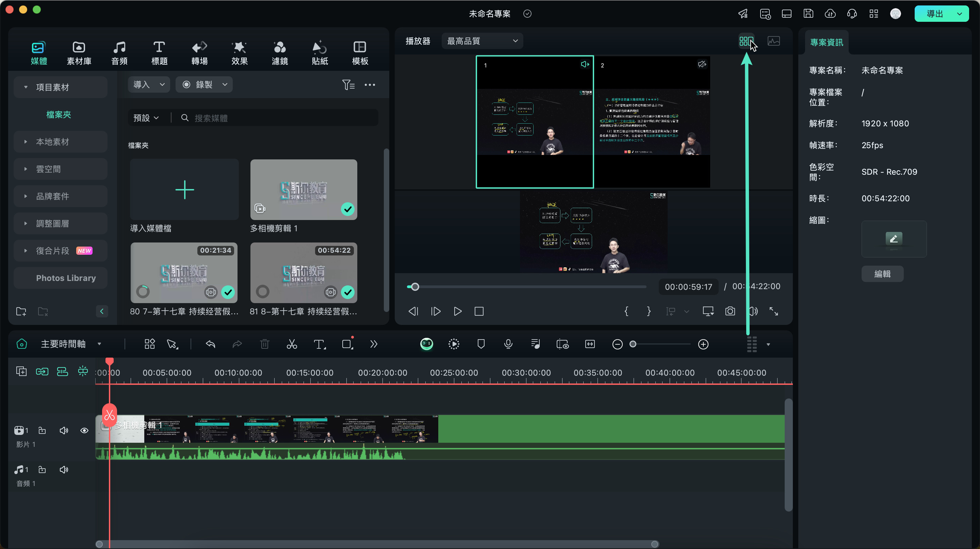Image resolution: width=980 pixels, height=549 pixels.
Task: Click the zoom in plus circle icon
Action: click(x=703, y=344)
